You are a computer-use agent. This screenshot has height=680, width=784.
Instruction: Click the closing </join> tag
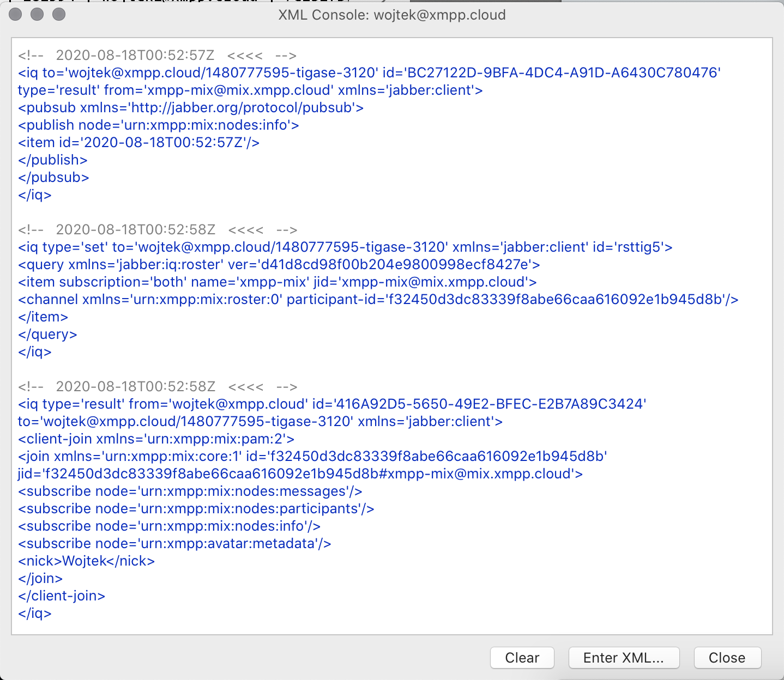pos(40,579)
